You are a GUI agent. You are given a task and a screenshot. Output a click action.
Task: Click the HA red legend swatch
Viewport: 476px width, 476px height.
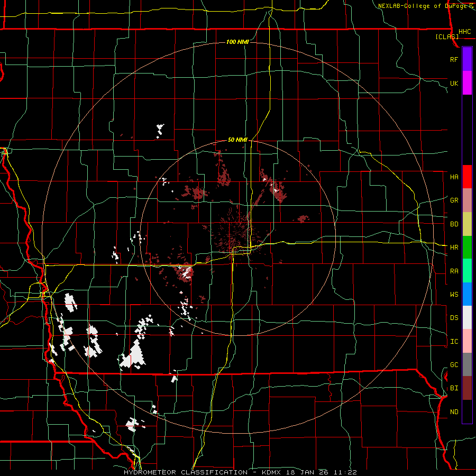[x=467, y=177]
